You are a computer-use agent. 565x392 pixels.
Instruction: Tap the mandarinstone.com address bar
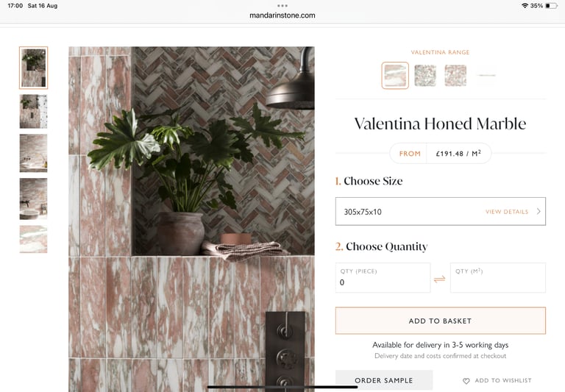coord(282,15)
